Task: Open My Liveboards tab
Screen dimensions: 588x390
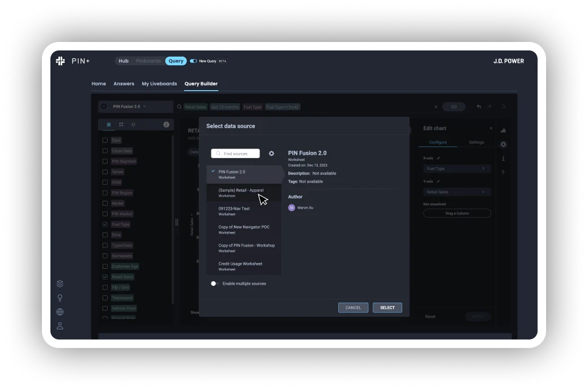Action: [x=159, y=84]
